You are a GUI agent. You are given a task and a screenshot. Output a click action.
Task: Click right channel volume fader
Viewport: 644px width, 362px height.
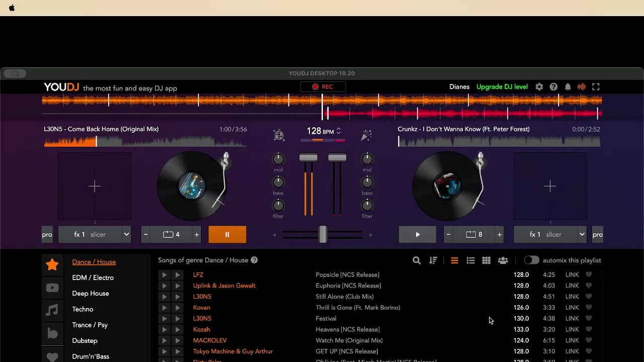(x=337, y=158)
